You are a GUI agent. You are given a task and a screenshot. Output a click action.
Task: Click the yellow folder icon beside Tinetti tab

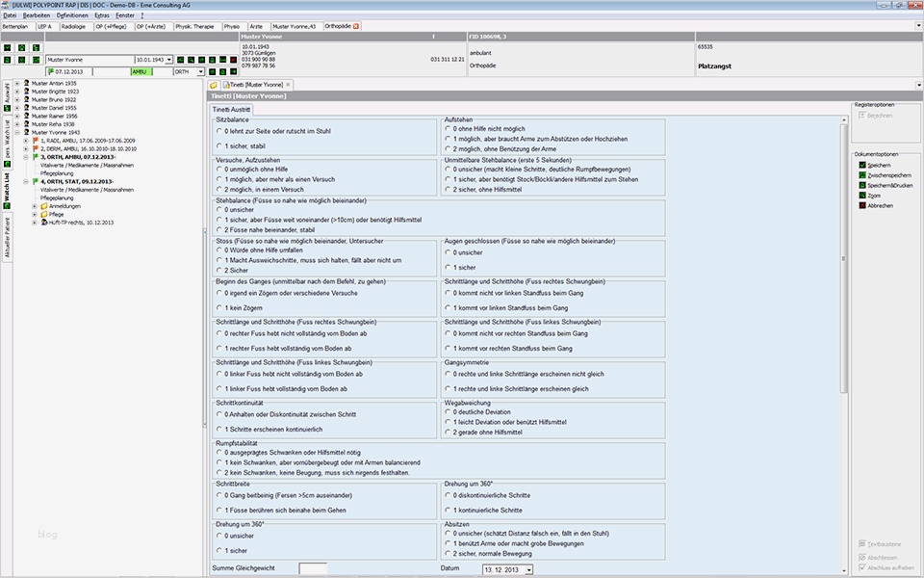tap(214, 85)
